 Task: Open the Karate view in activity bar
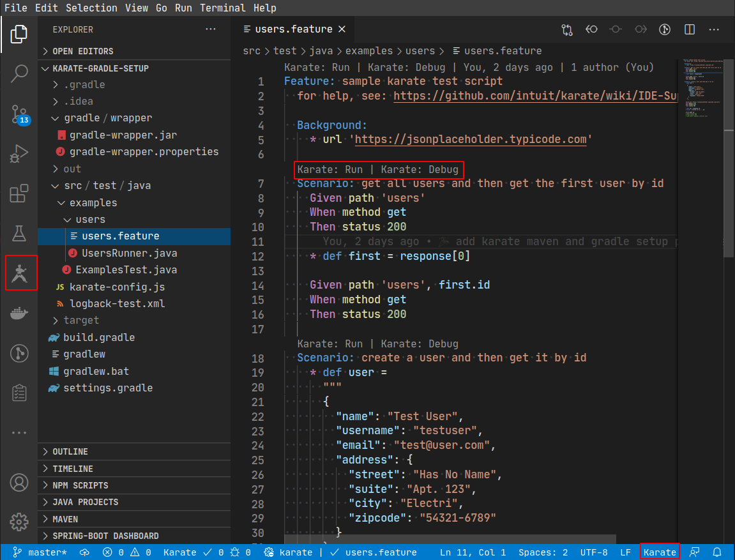(x=20, y=273)
